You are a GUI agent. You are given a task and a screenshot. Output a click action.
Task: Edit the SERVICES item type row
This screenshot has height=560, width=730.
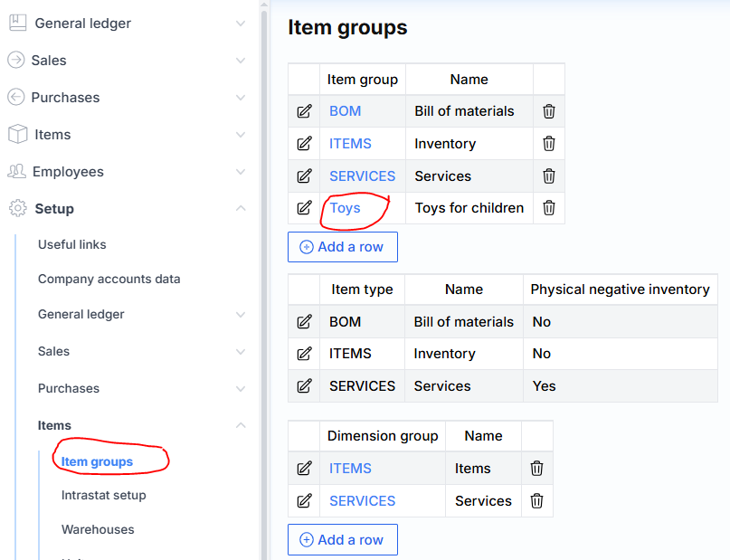click(x=304, y=386)
